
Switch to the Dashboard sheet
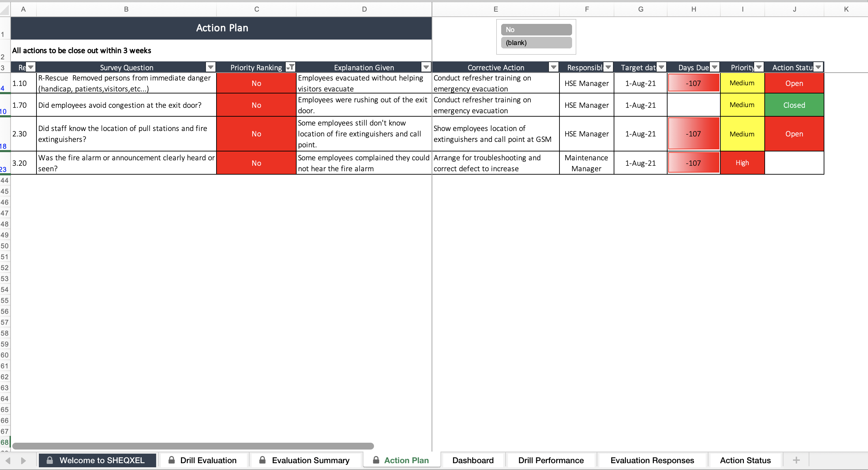473,460
